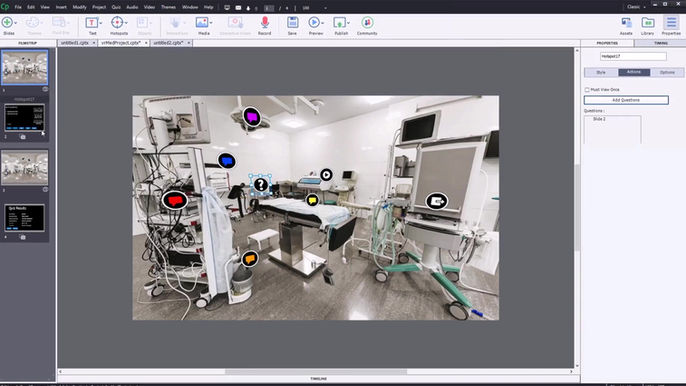
Task: Select the Quiz Results slide thumbnail
Action: [24, 218]
